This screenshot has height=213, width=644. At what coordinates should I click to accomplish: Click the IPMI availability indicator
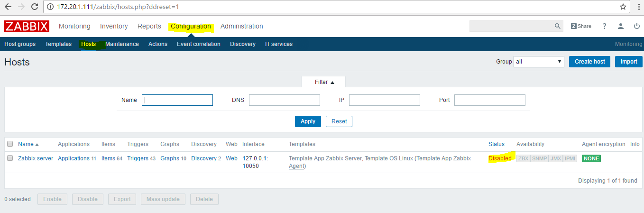(x=570, y=158)
